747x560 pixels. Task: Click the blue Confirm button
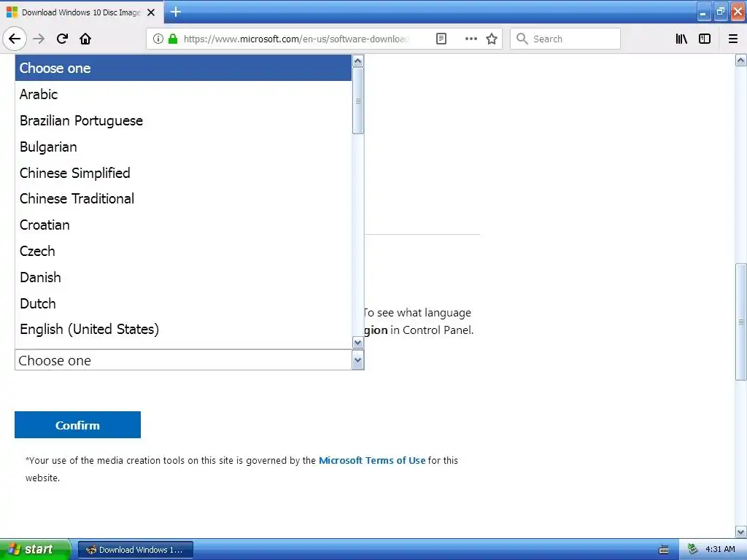click(77, 425)
